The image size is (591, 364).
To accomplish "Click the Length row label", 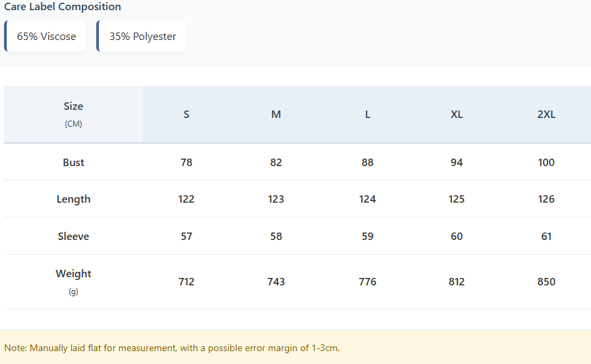I will pyautogui.click(x=73, y=199).
